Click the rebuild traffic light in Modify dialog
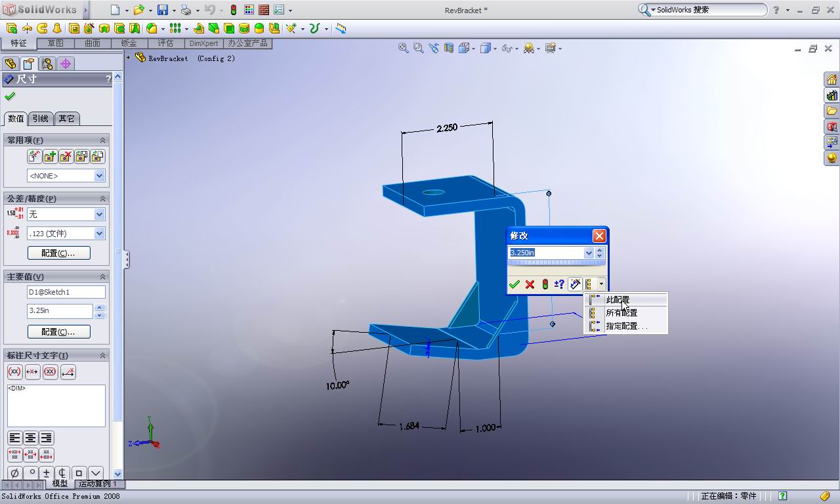The image size is (840, 504). (x=545, y=284)
